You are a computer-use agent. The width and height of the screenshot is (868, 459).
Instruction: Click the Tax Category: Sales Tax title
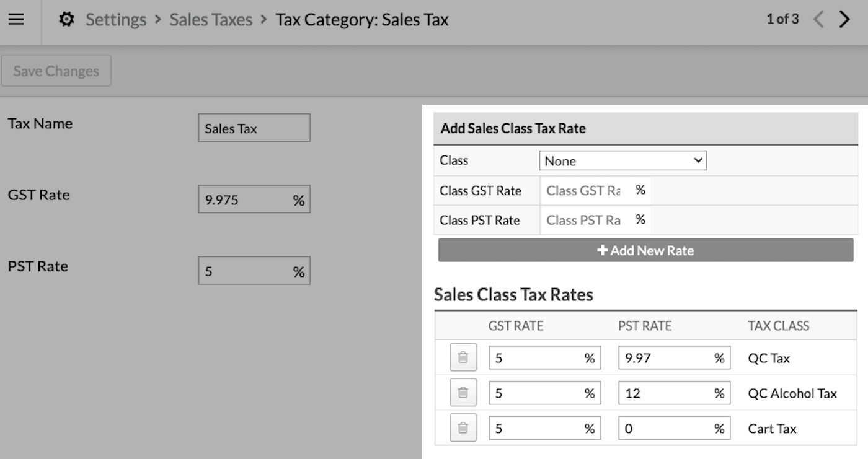coord(362,20)
